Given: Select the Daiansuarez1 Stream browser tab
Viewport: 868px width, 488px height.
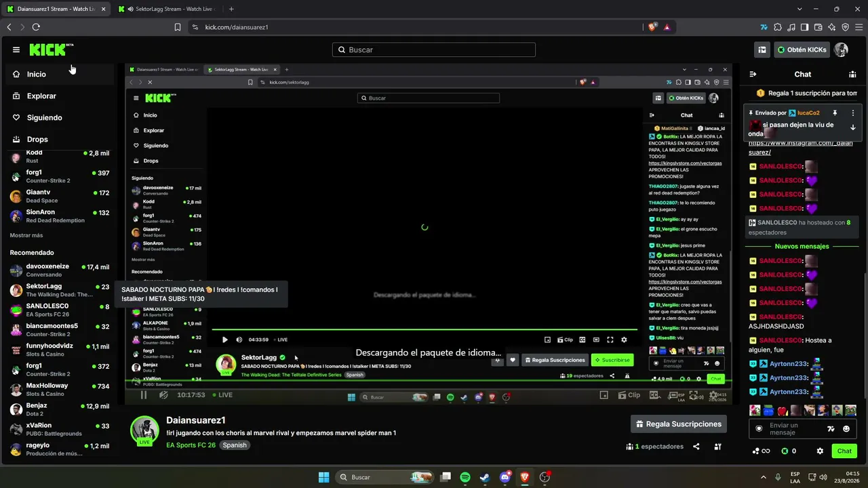Looking at the screenshot, I should (55, 9).
